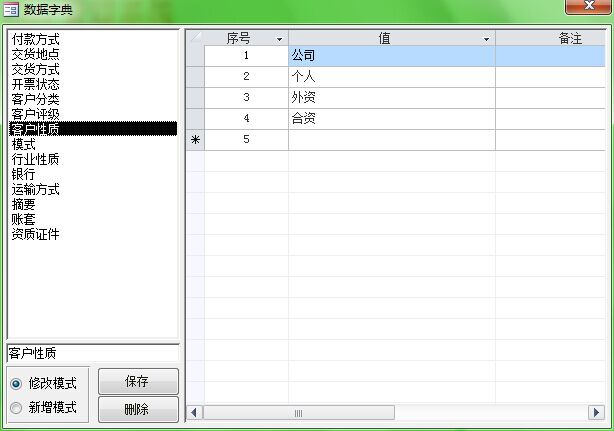Click the row selector for row 外资

pyautogui.click(x=195, y=98)
